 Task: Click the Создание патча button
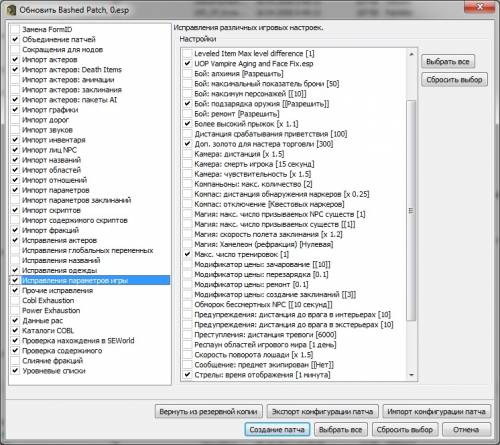click(x=277, y=430)
